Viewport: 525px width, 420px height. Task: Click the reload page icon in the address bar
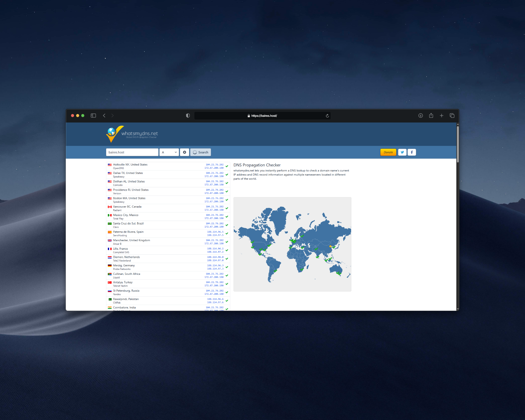(327, 116)
